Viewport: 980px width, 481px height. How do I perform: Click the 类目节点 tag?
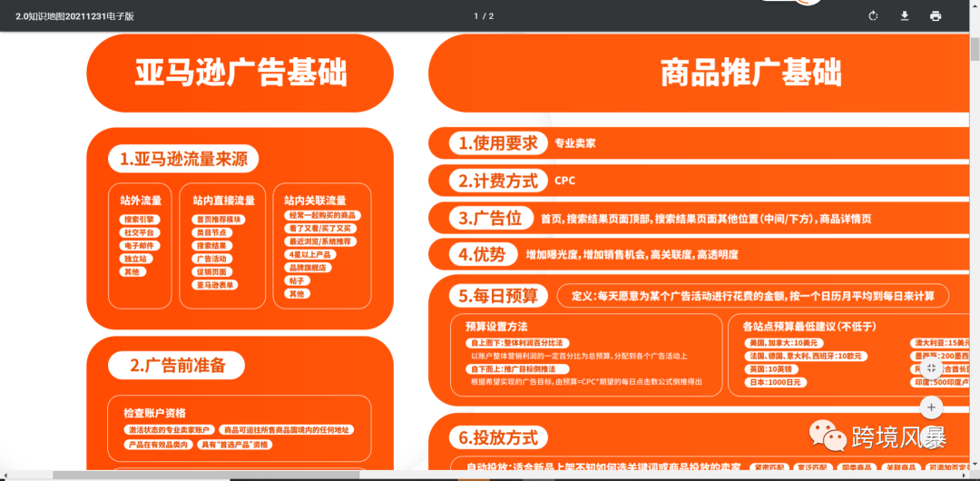[211, 232]
